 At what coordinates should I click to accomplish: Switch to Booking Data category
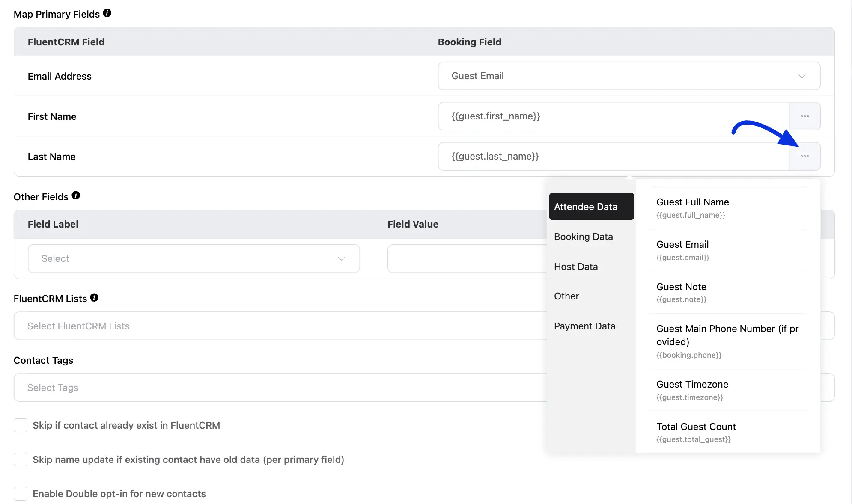coord(583,237)
